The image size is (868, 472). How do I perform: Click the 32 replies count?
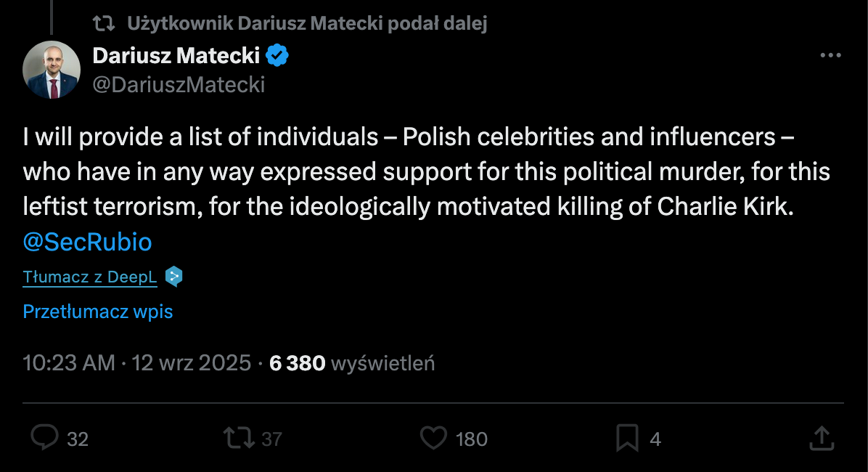click(x=78, y=439)
